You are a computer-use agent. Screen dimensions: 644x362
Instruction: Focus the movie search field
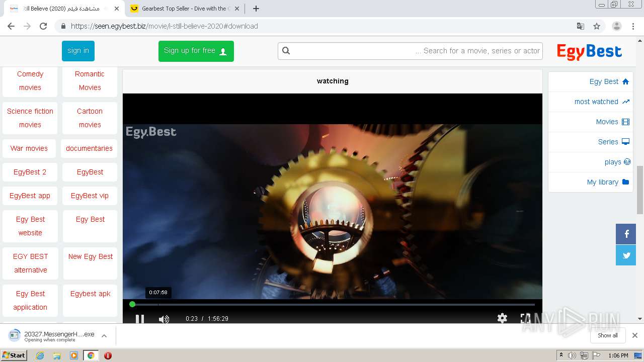(x=410, y=51)
